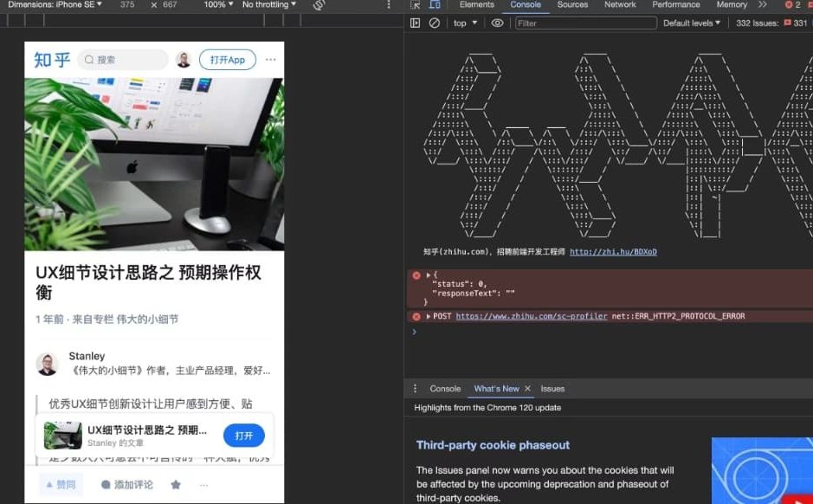Click the 667 height input field
The width and height of the screenshot is (813, 504).
170,4
